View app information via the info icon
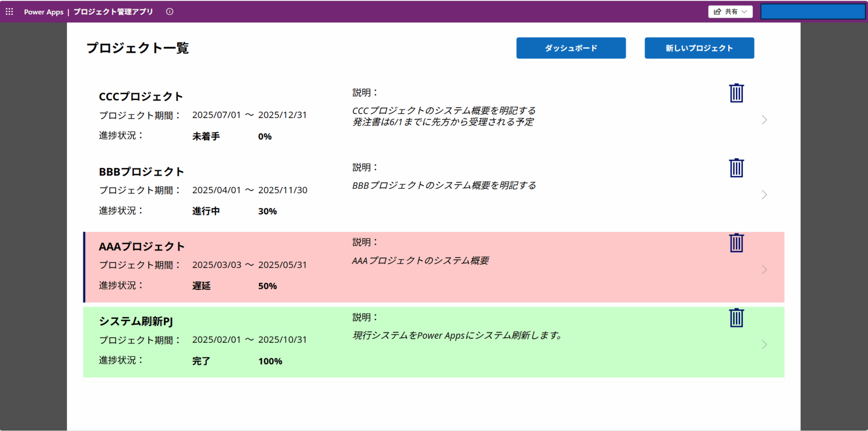The image size is (868, 431). tap(169, 12)
